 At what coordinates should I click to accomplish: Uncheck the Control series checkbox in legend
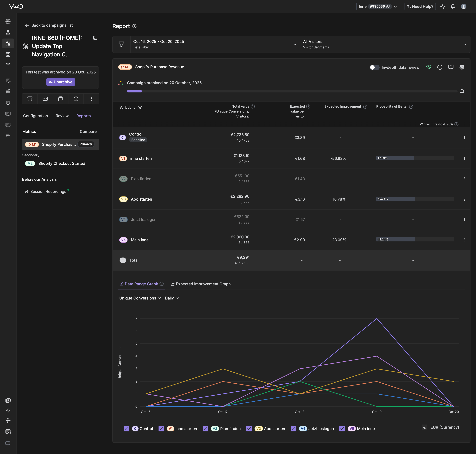(x=126, y=429)
